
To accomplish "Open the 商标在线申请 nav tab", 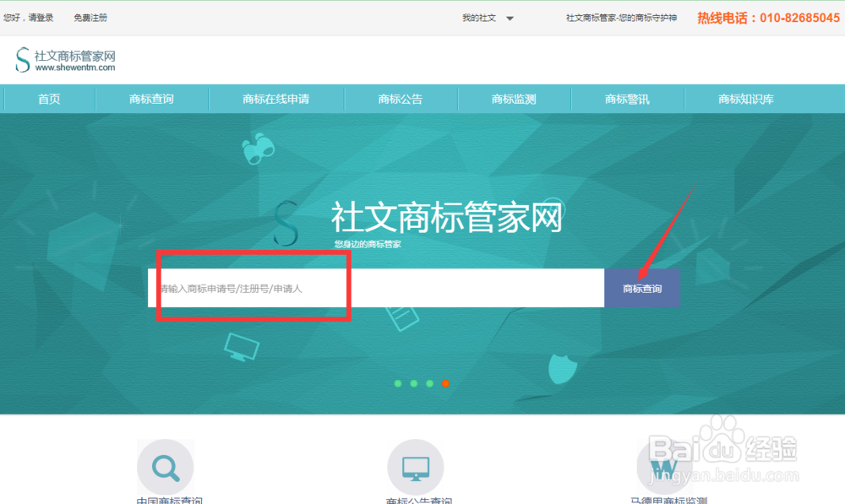I will (276, 99).
